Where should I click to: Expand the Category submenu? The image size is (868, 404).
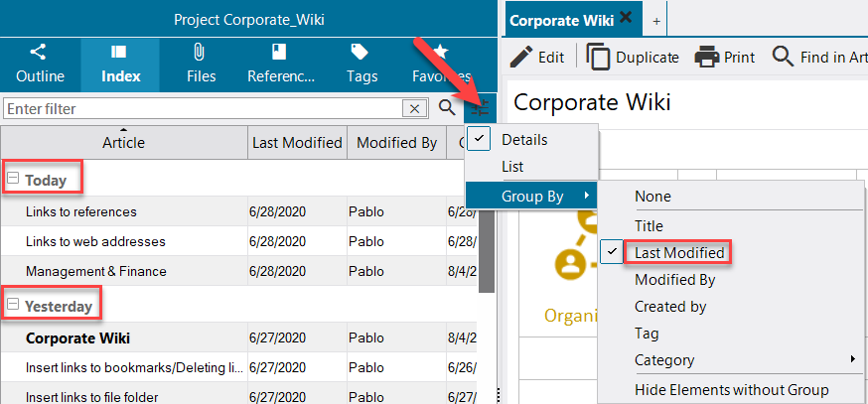[664, 360]
